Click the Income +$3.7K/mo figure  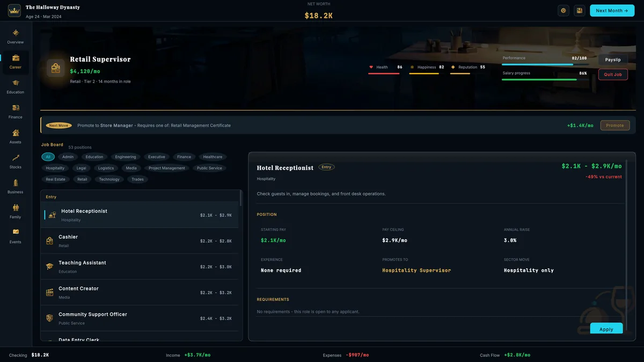click(x=197, y=355)
